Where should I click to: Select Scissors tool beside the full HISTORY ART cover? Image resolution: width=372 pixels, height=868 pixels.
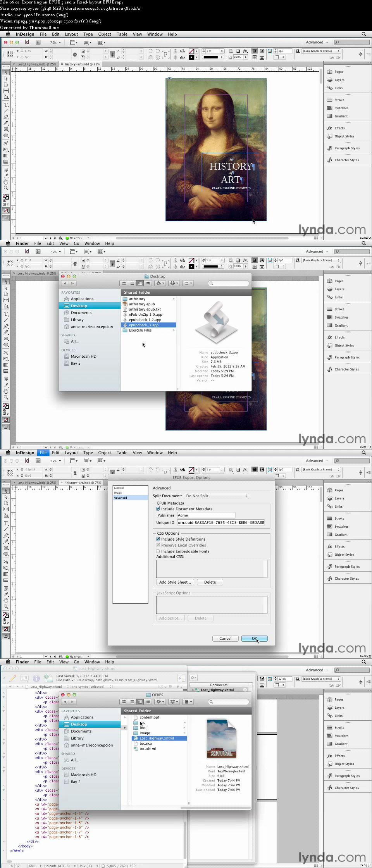point(6,143)
